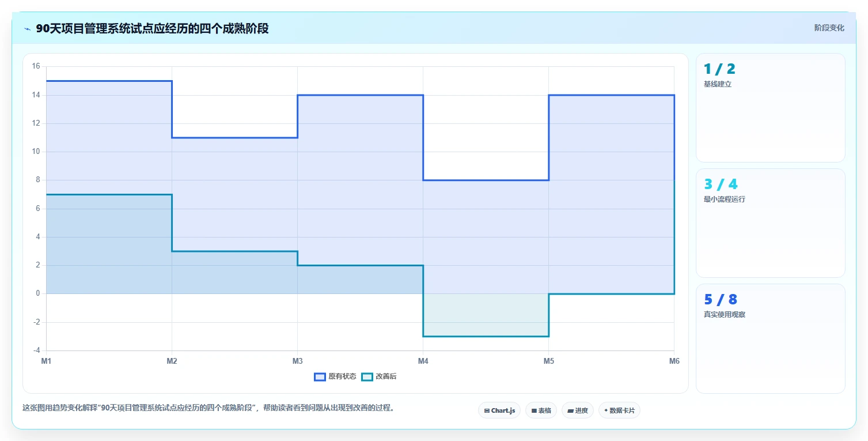Click the 阶段变化 label in header
This screenshot has height=441, width=868.
829,28
